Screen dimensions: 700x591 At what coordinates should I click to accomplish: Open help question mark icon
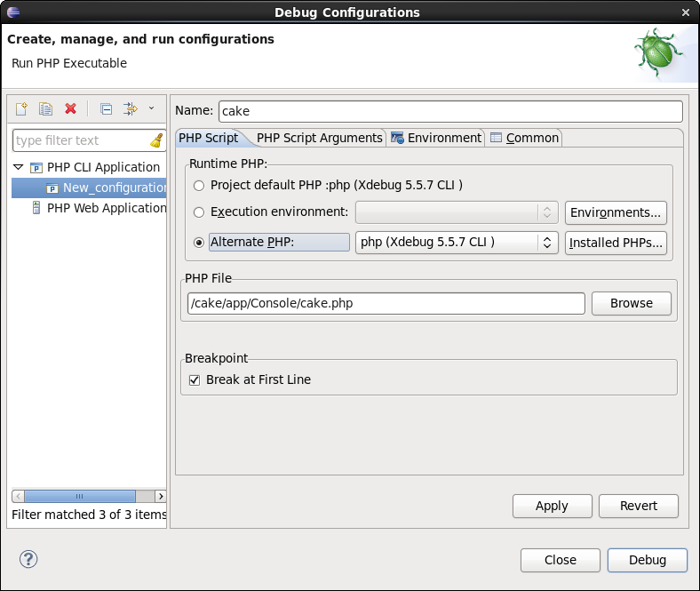28,559
